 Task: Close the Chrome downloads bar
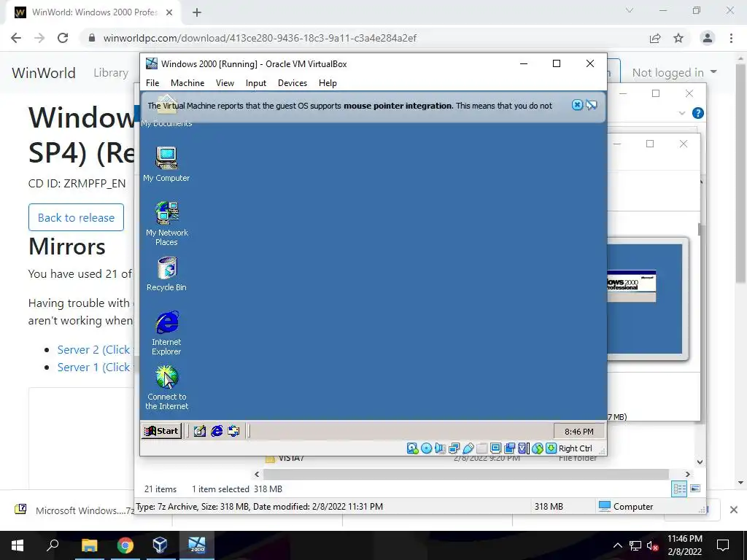(734, 510)
